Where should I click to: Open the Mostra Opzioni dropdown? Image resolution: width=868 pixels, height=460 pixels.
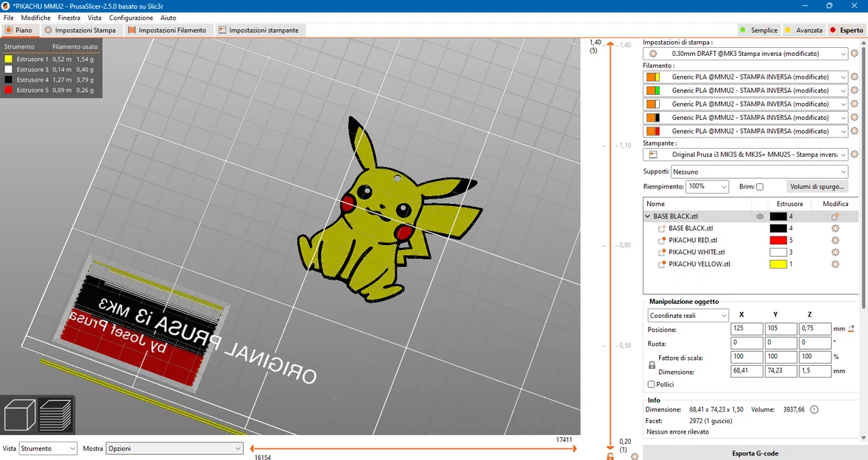[x=175, y=448]
